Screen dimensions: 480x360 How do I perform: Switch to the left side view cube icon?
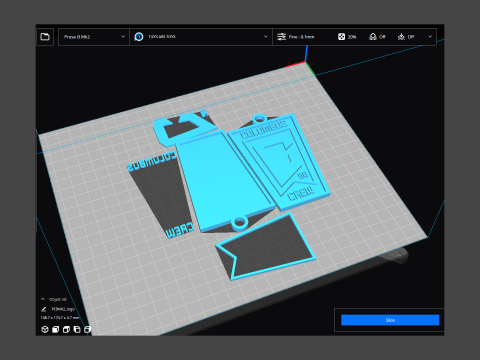[77, 329]
